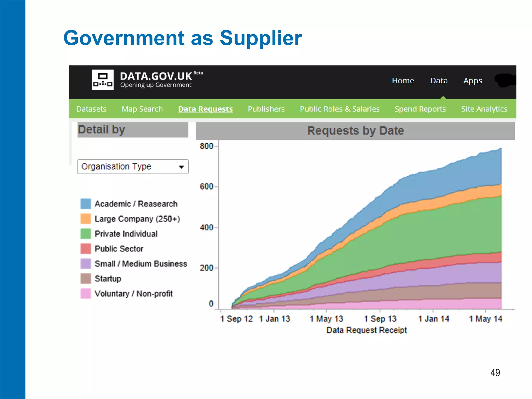
Task: Go to the Map Search tab
Action: (142, 109)
